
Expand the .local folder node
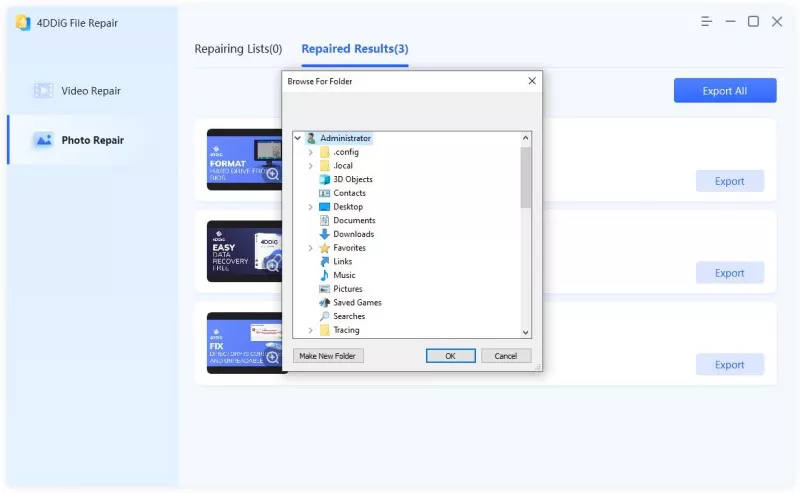(x=311, y=165)
